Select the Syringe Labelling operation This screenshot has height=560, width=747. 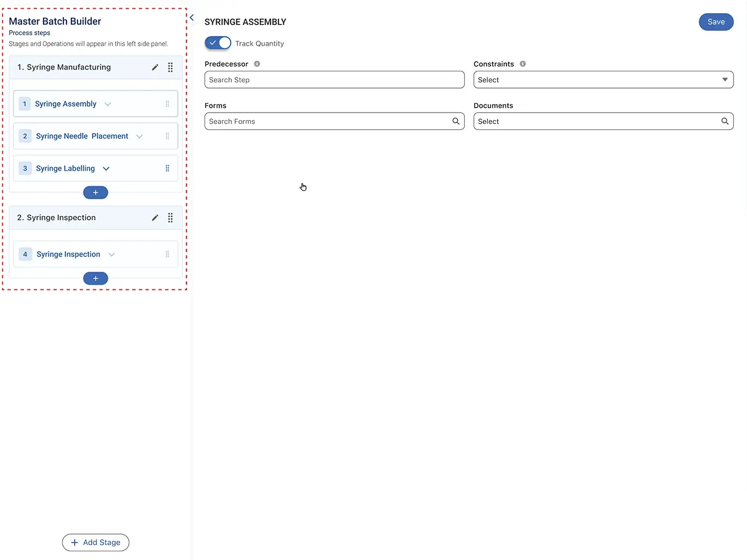coord(95,168)
